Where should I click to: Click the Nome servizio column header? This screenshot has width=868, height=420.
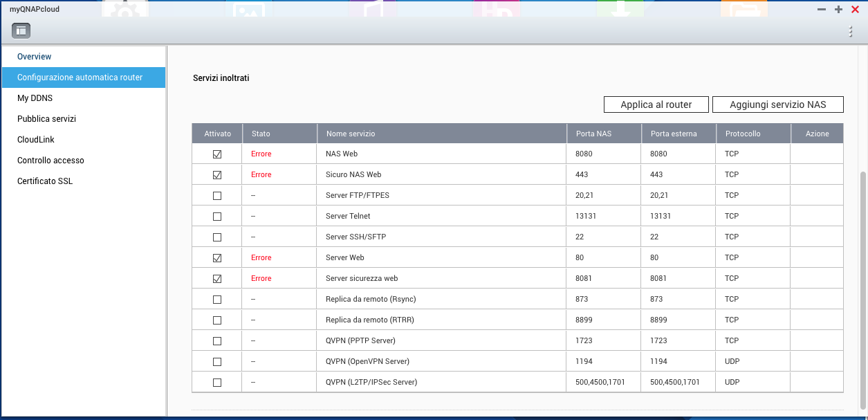pyautogui.click(x=351, y=134)
